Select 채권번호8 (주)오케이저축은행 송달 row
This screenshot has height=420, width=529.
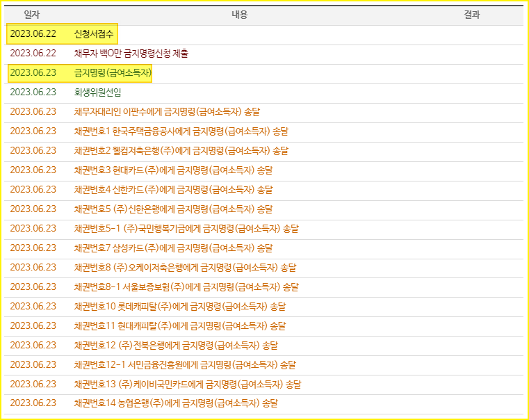click(264, 268)
